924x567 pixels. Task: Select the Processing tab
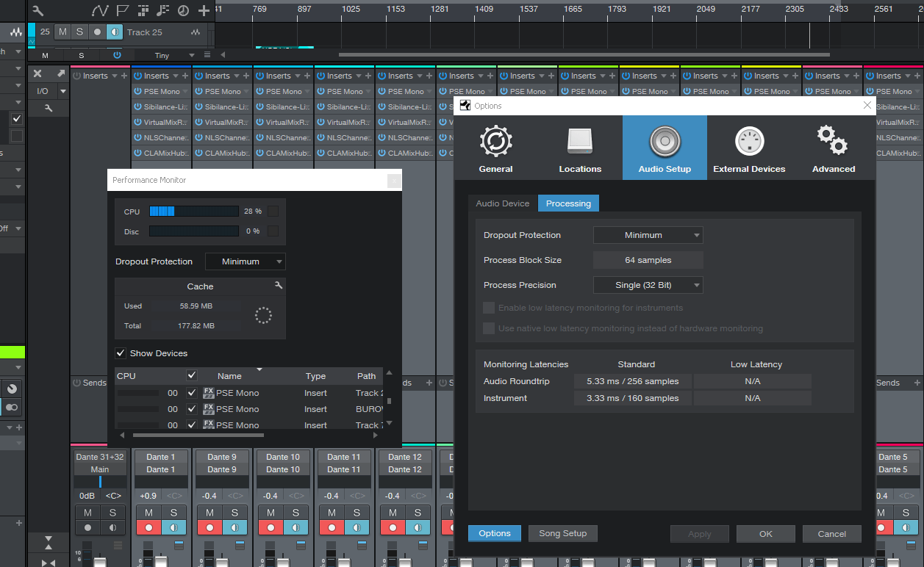click(x=568, y=203)
